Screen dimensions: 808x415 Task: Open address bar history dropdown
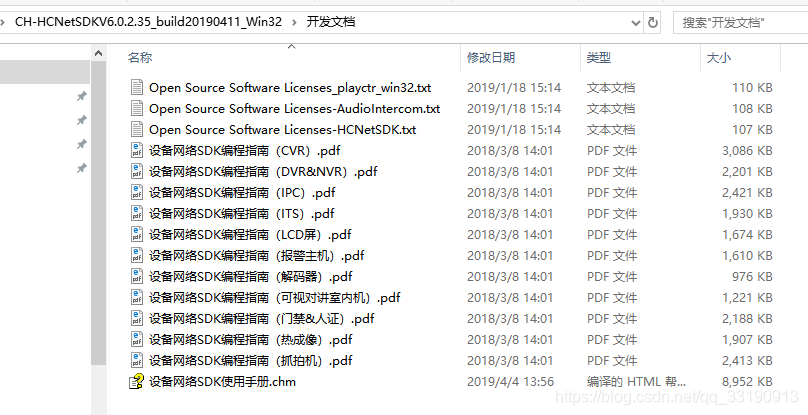point(636,23)
